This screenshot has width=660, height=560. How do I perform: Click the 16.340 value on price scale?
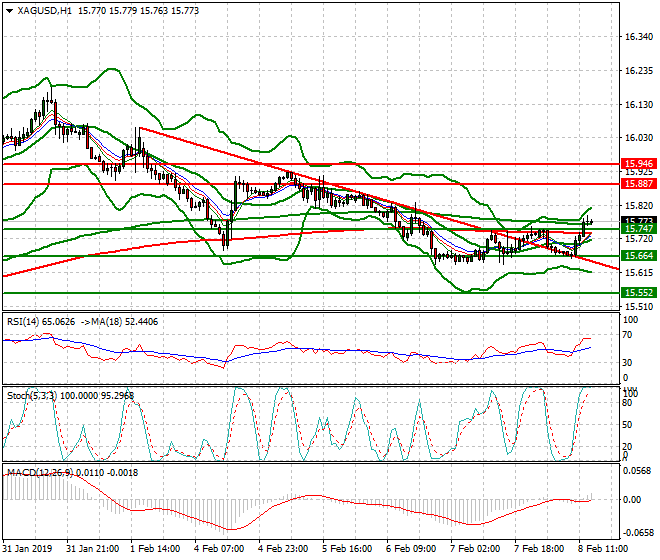click(638, 37)
